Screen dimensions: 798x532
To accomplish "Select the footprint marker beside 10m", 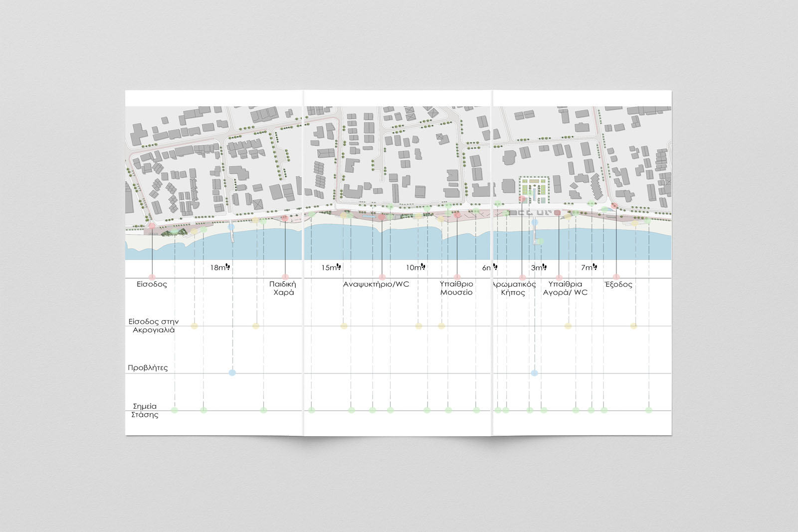I will tap(422, 266).
